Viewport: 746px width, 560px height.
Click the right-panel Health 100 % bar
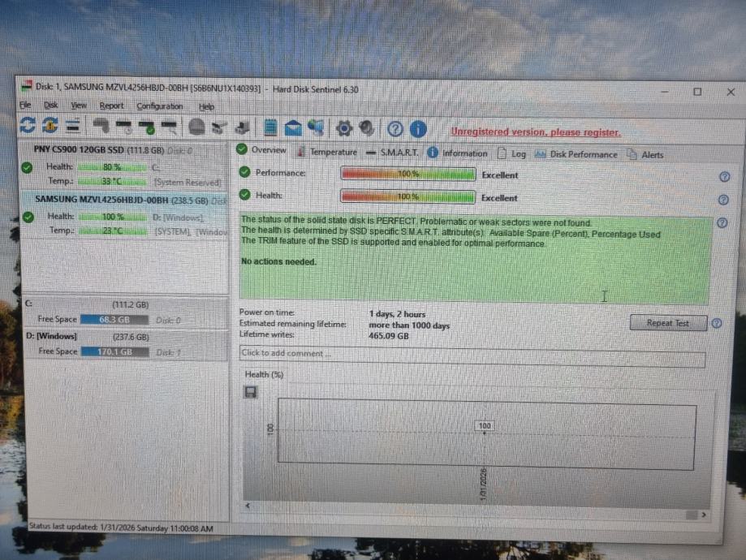[407, 196]
